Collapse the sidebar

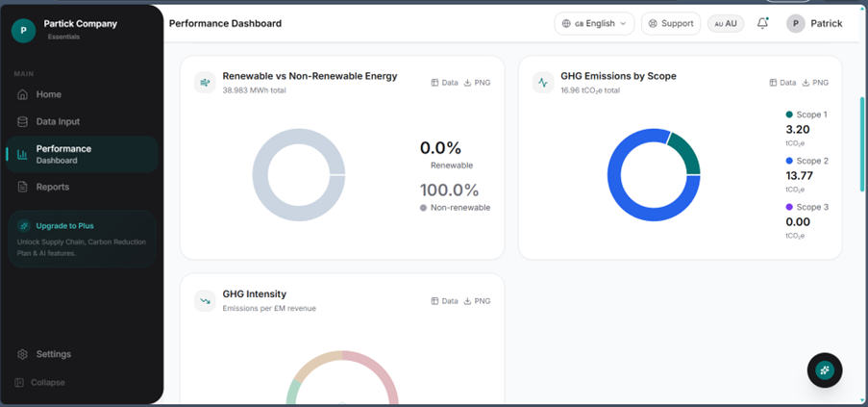coord(39,383)
